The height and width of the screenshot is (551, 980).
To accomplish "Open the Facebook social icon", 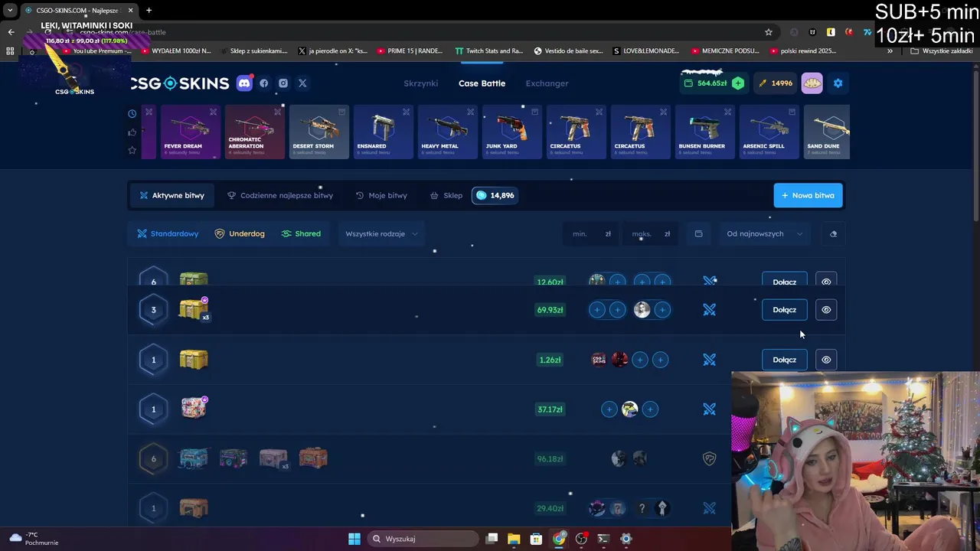I will click(x=264, y=83).
